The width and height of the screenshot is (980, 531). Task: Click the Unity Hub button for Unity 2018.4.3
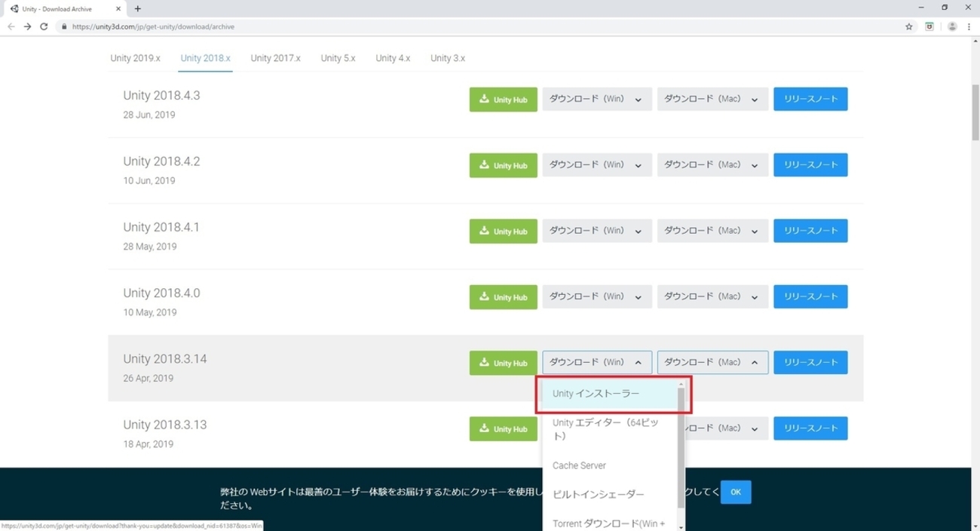(503, 99)
